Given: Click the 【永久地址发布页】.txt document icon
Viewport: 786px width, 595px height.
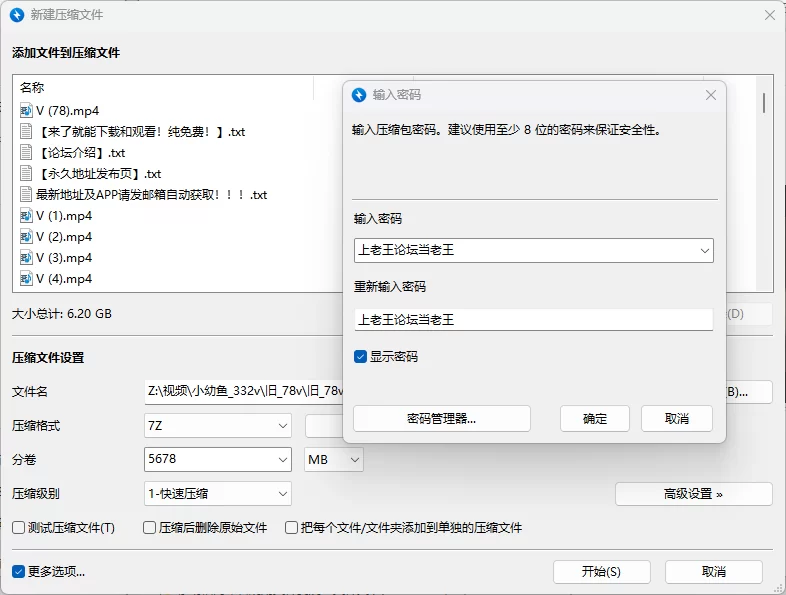Looking at the screenshot, I should coord(27,174).
